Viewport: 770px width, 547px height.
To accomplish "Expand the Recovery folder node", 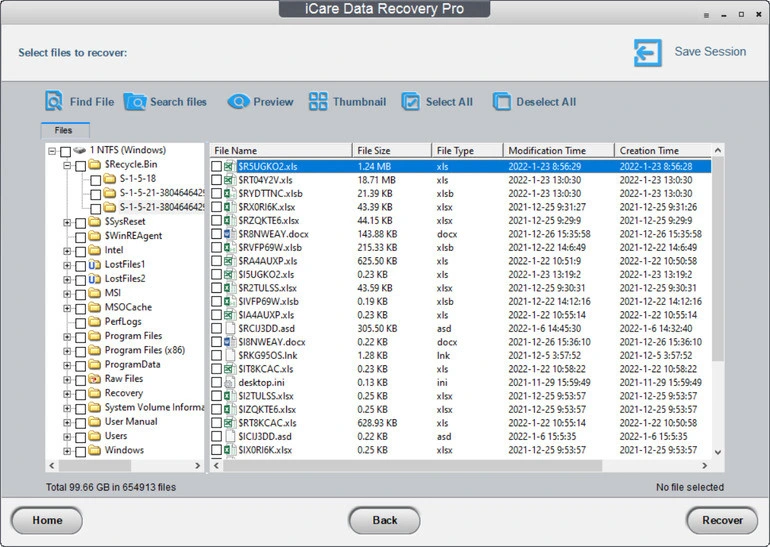I will pyautogui.click(x=67, y=394).
